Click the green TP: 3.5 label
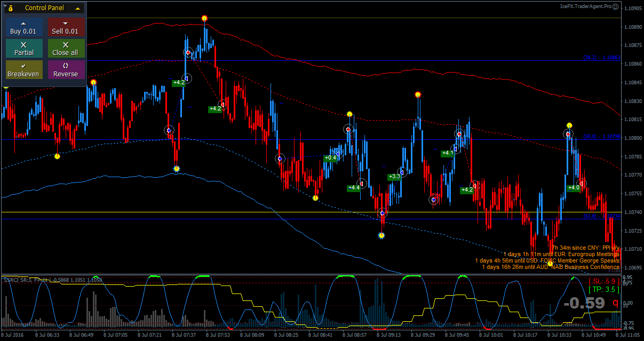The height and width of the screenshot is (341, 644). click(x=603, y=290)
